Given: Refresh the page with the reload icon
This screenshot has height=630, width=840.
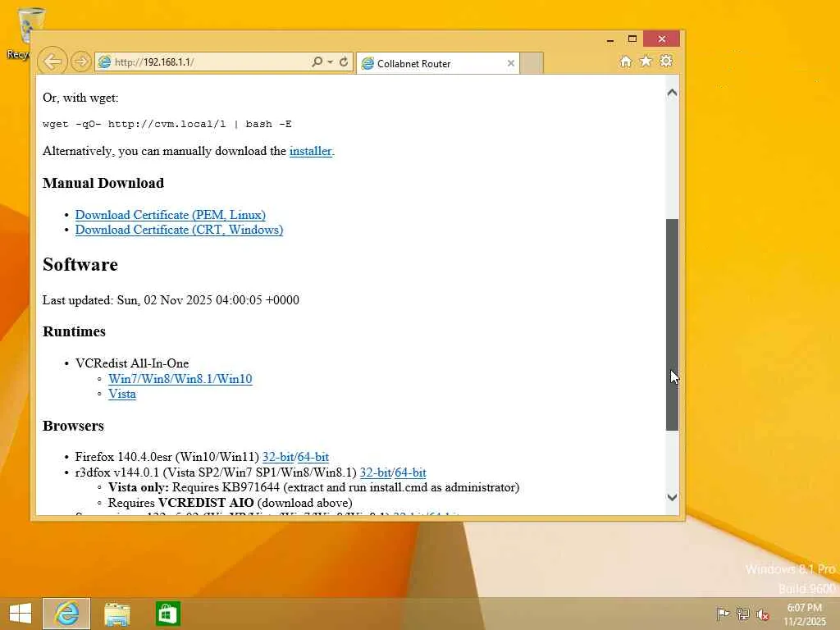Looking at the screenshot, I should tap(344, 62).
